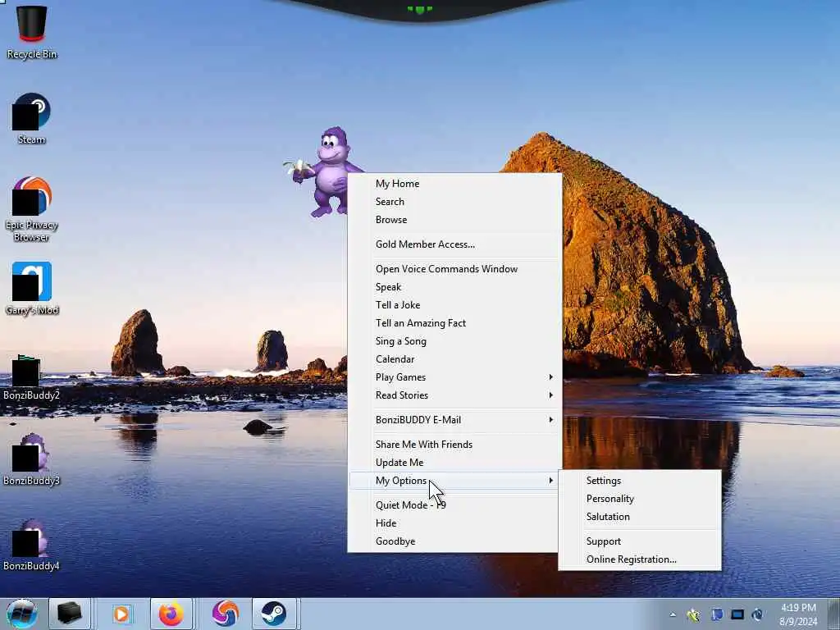Open the black box taskbar icon
The width and height of the screenshot is (840, 630).
pos(70,614)
